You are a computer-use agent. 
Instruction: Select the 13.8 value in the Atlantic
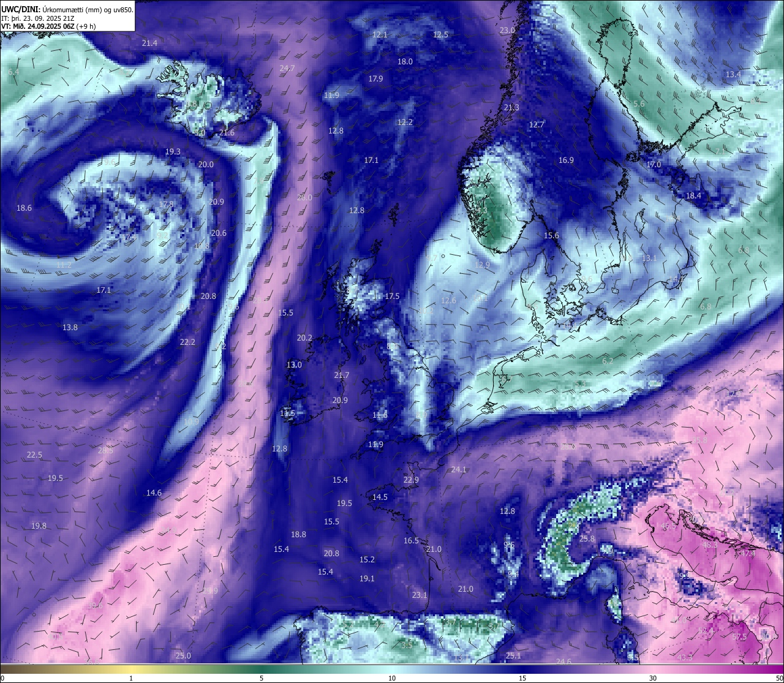(x=70, y=327)
